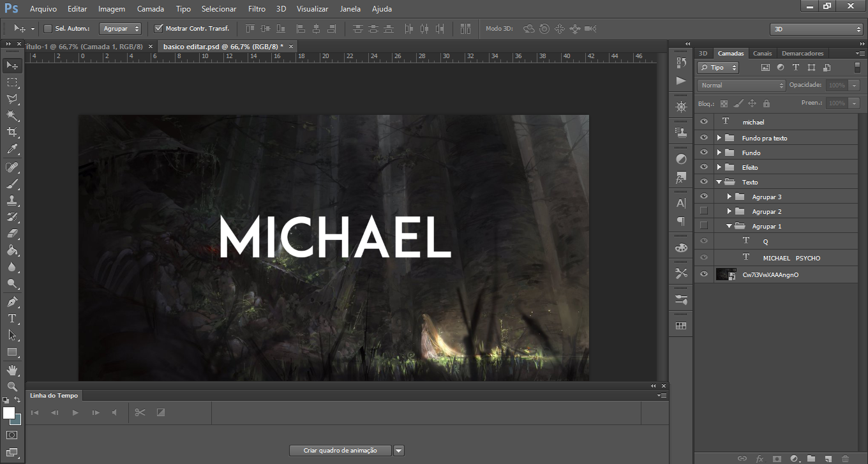
Task: Select the Cw7i3VwXAAAngnO layer thumbnail
Action: [x=723, y=274]
